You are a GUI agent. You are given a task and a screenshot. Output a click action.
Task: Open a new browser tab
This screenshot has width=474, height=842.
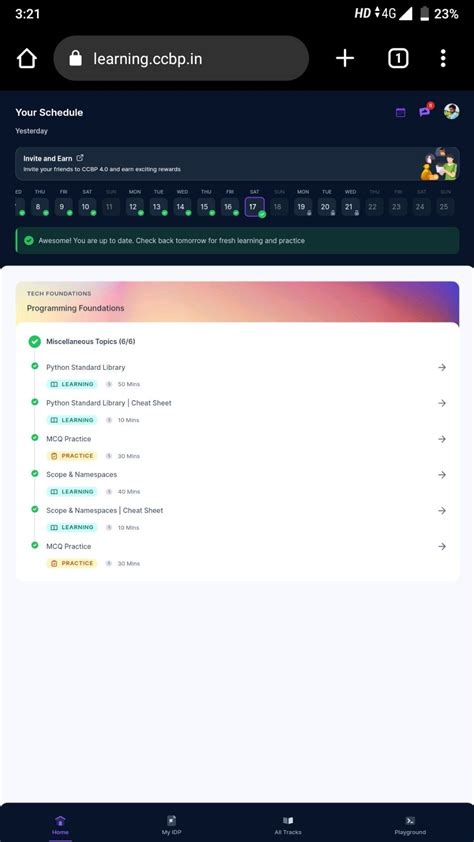click(345, 58)
